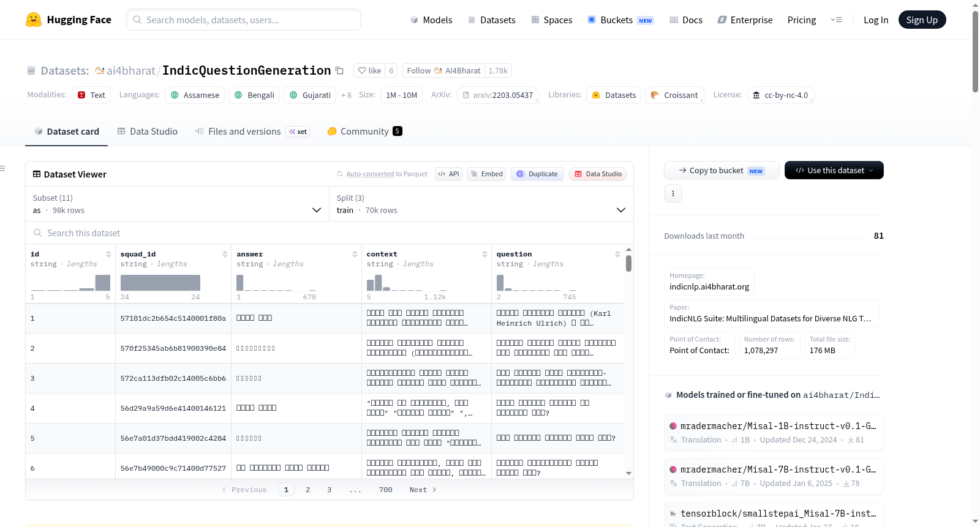Expand the Use this dataset menu
980x527 pixels.
834,170
